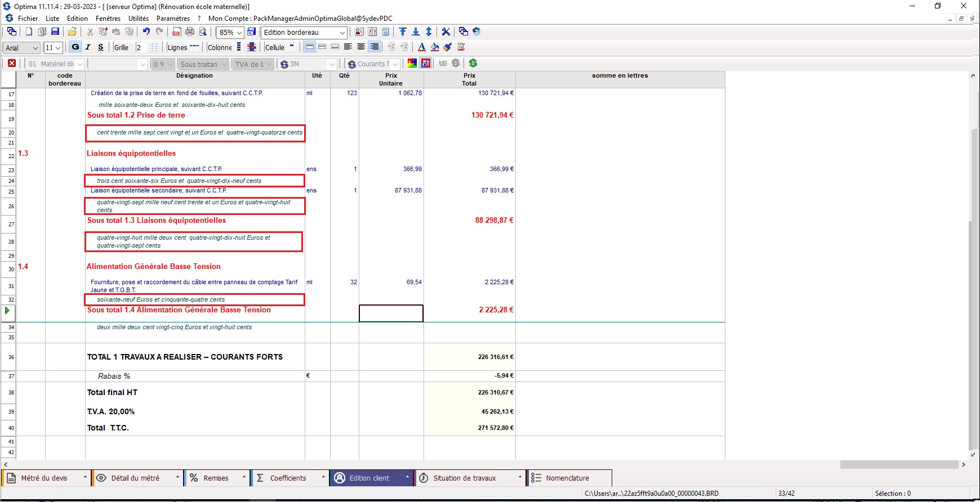Print the bordereau with printer icon

pos(190,32)
